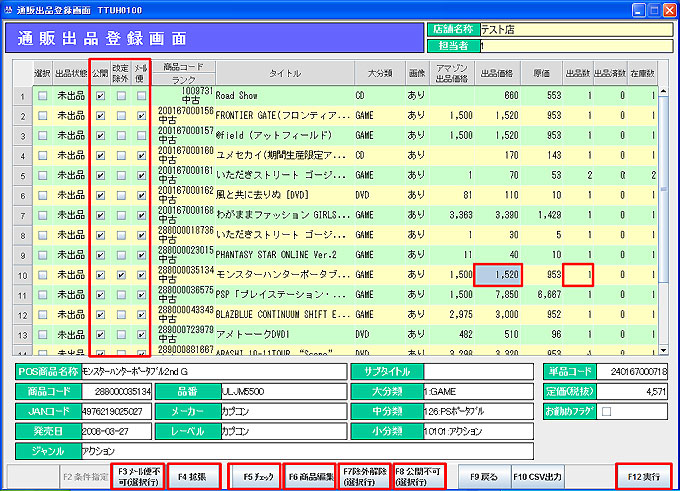The height and width of the screenshot is (491, 680).
Task: Click the 大分類 column header
Action: pyautogui.click(x=378, y=73)
